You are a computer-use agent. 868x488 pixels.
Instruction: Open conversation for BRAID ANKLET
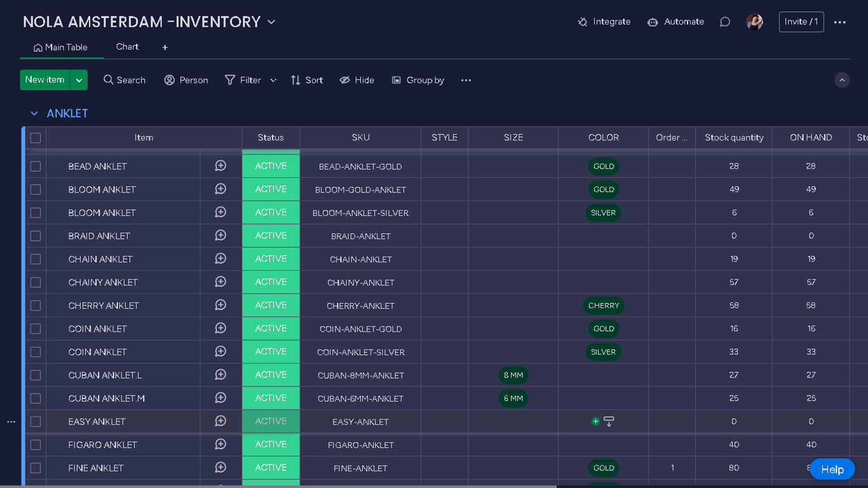point(220,236)
